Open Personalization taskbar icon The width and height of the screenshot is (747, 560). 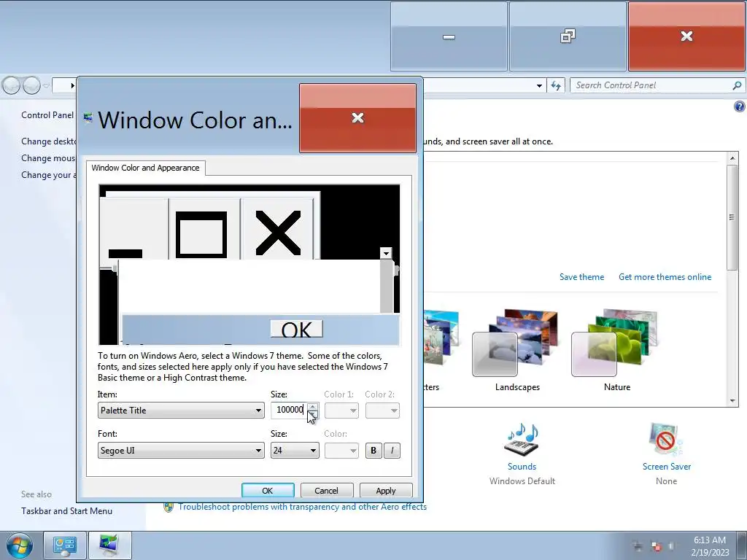tap(110, 545)
